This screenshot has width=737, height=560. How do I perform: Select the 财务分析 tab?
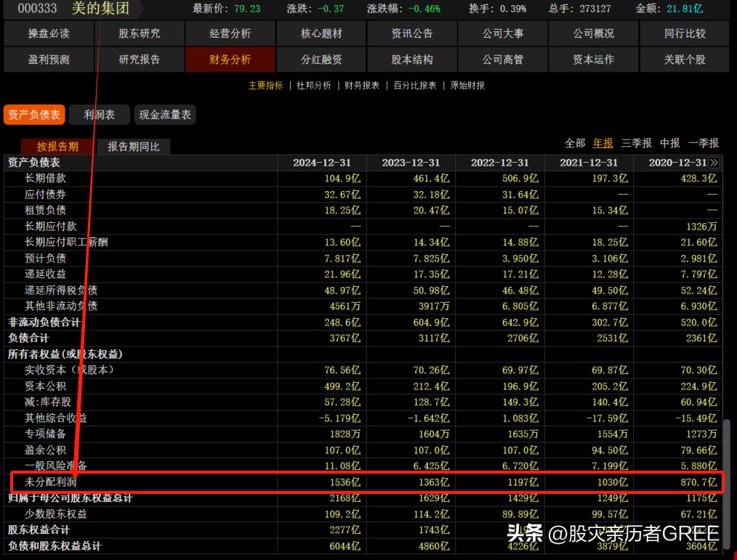click(x=230, y=60)
